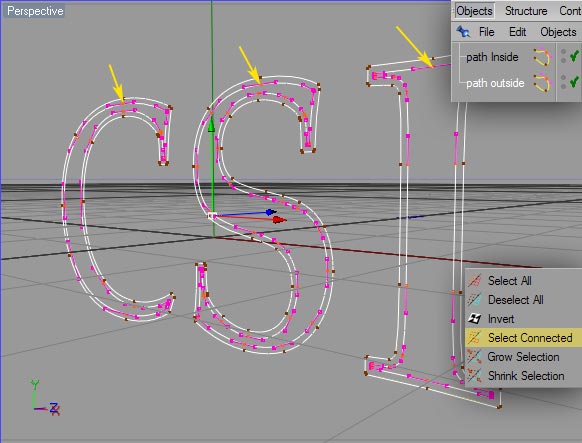Viewport: 582px width, 443px height.
Task: Toggle visibility dots of path Inside
Action: [x=563, y=56]
